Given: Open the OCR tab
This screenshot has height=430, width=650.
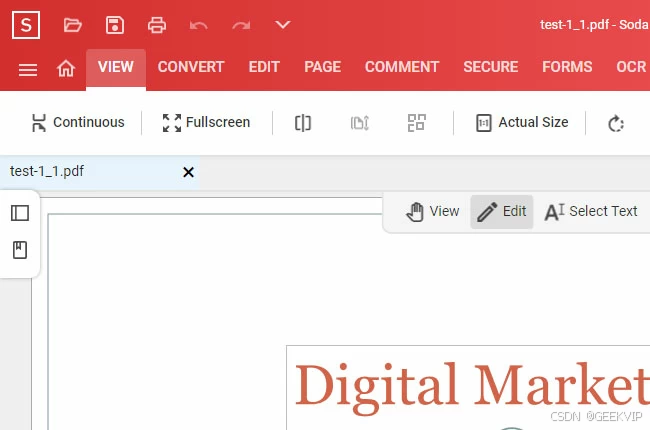Looking at the screenshot, I should (x=631, y=67).
